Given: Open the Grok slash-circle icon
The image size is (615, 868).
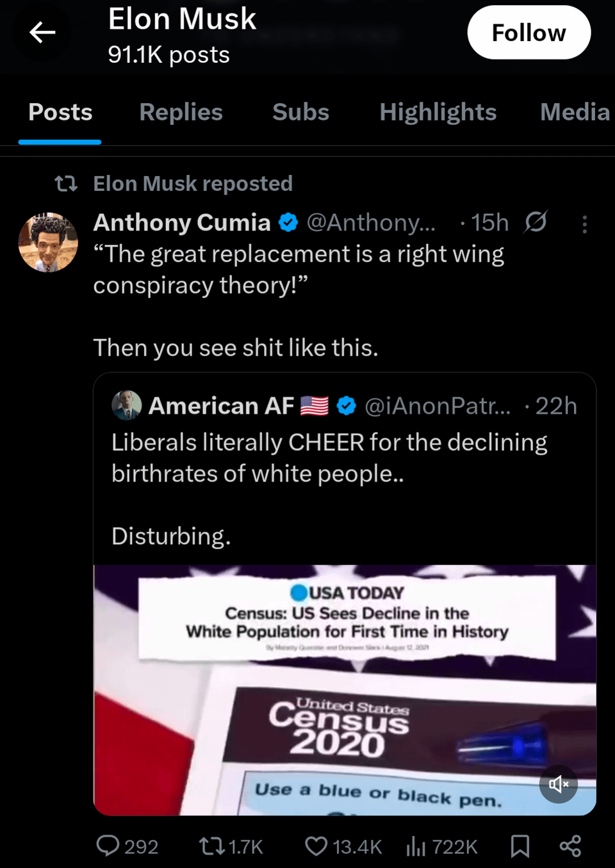Looking at the screenshot, I should click(536, 222).
